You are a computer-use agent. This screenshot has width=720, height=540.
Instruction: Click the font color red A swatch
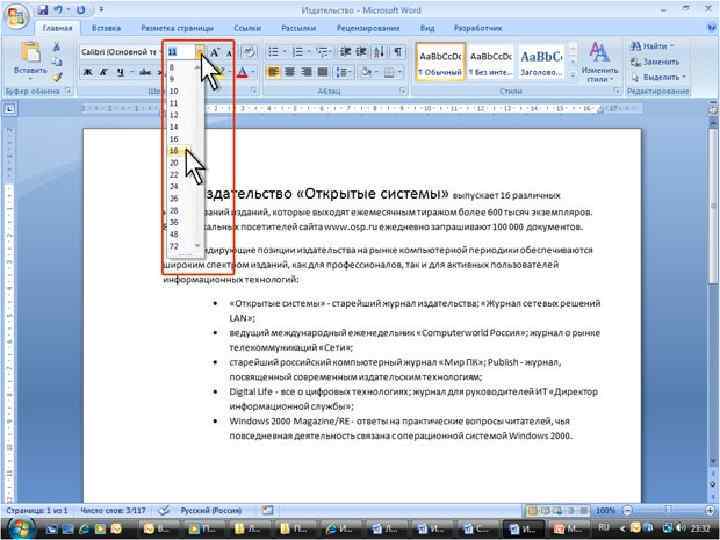pyautogui.click(x=242, y=72)
